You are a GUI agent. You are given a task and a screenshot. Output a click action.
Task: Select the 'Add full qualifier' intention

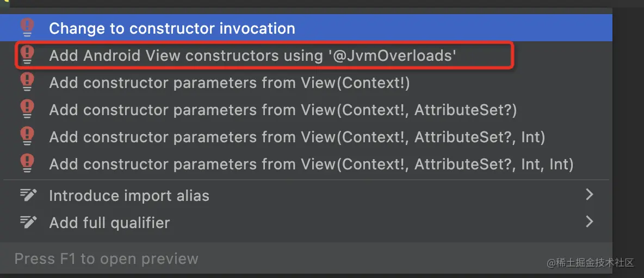pyautogui.click(x=306, y=222)
